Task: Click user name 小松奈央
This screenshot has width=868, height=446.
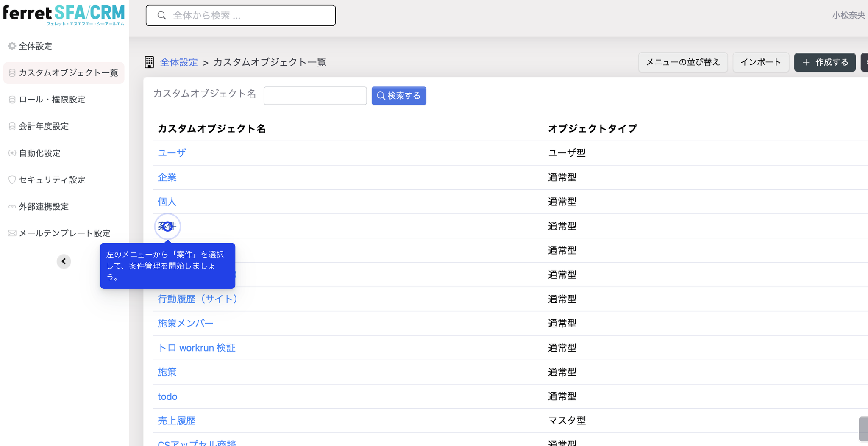Action: [849, 15]
